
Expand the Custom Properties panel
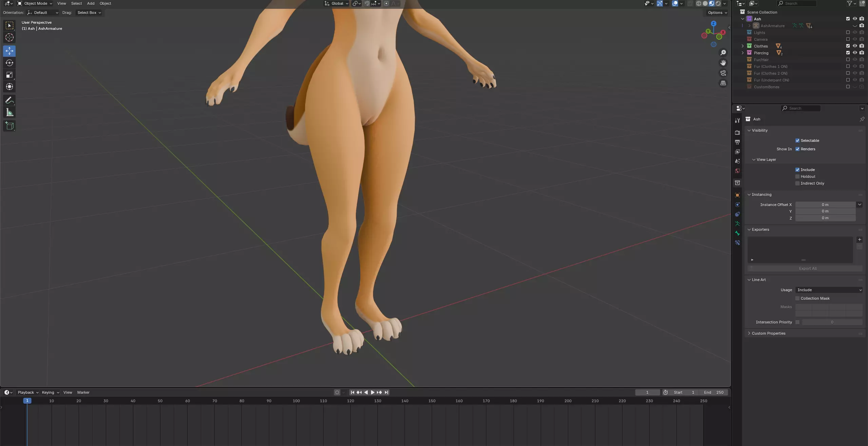pos(768,333)
